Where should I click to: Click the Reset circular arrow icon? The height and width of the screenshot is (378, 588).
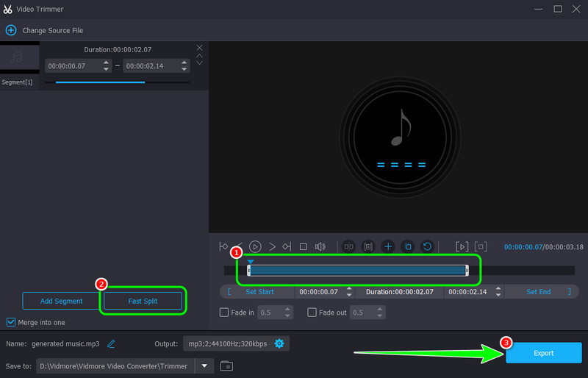427,246
